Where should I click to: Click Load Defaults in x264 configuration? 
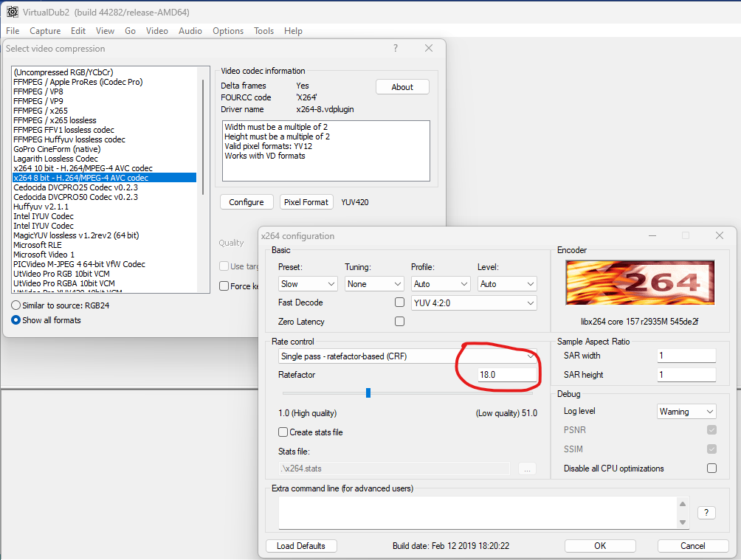point(301,546)
